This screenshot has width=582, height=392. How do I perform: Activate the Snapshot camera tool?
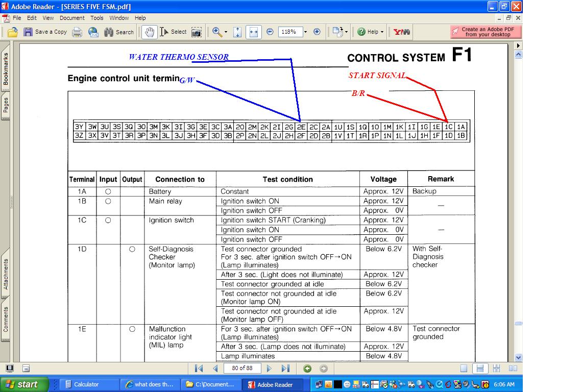tap(197, 32)
